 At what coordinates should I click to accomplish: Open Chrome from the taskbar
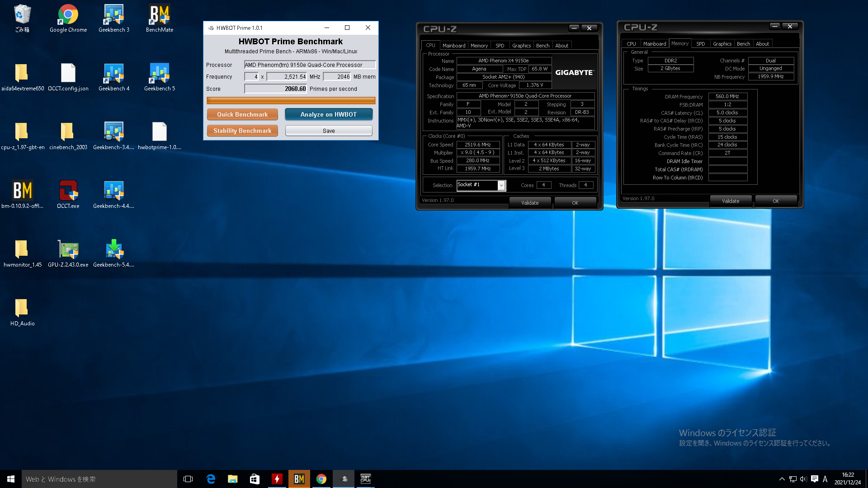321,479
